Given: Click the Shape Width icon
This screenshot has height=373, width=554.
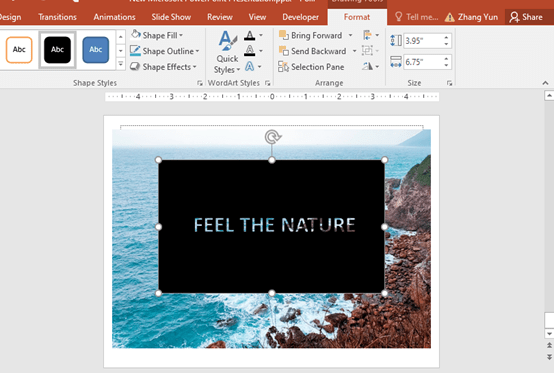Looking at the screenshot, I should 396,62.
